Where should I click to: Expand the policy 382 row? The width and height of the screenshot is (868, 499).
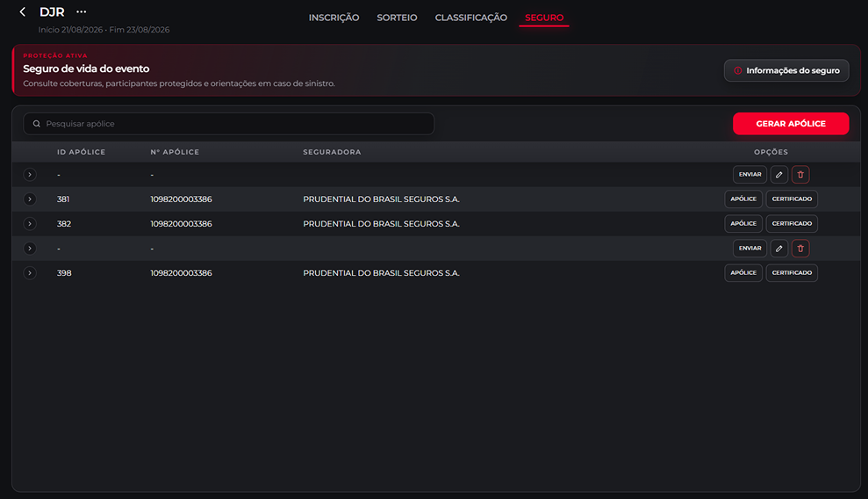pyautogui.click(x=30, y=224)
